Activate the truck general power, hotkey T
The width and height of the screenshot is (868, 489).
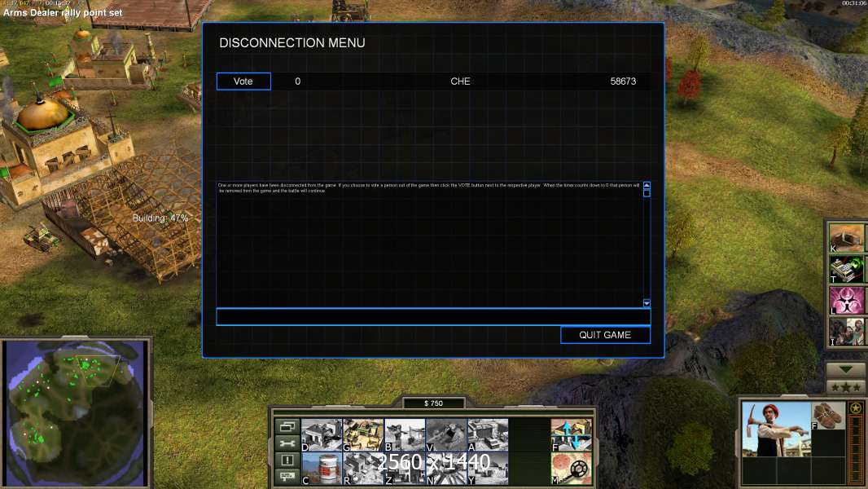click(x=846, y=269)
